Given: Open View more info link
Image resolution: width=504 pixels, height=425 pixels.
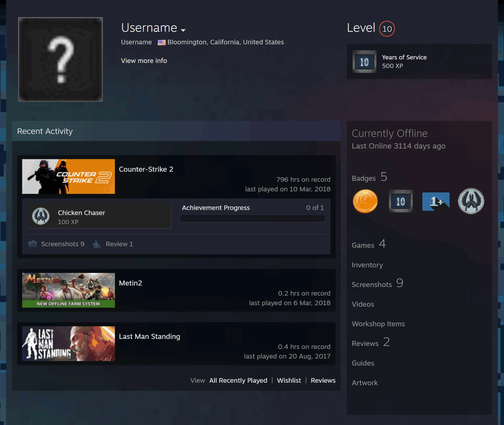Looking at the screenshot, I should (x=144, y=61).
